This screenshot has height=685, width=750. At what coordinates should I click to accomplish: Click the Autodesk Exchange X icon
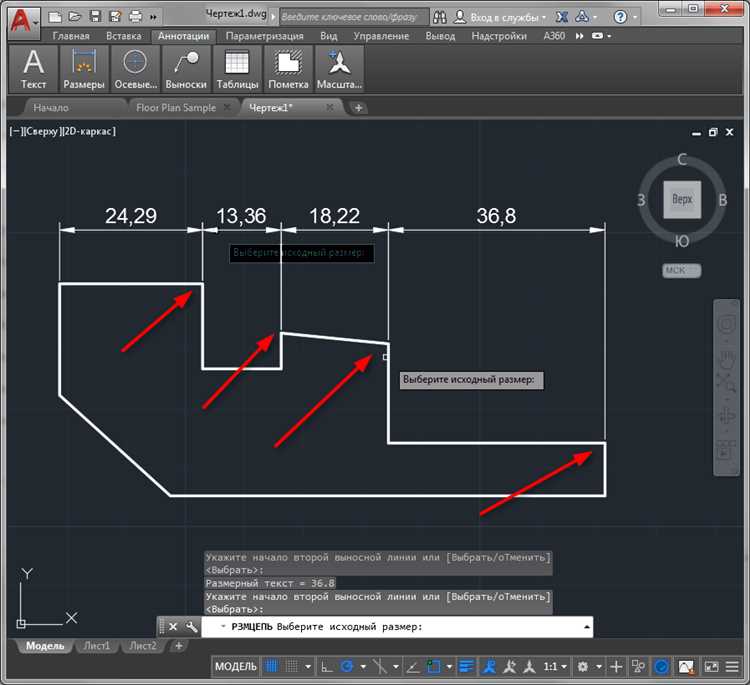[562, 17]
